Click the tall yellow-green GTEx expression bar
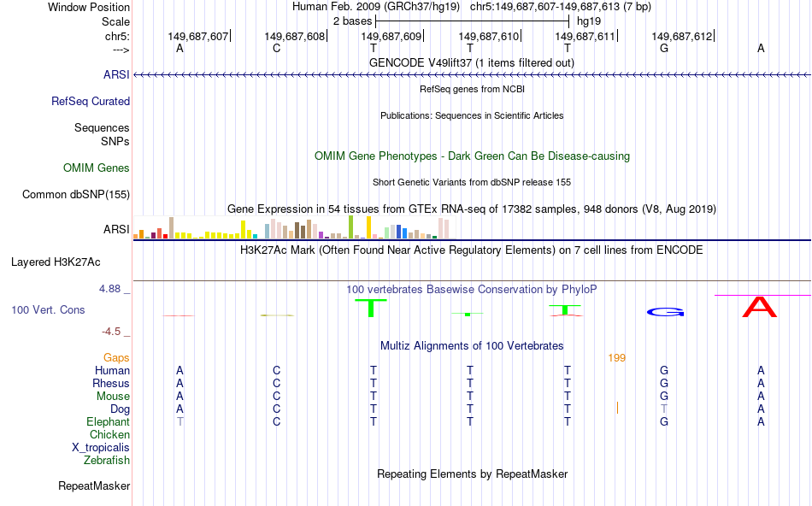 [350, 227]
